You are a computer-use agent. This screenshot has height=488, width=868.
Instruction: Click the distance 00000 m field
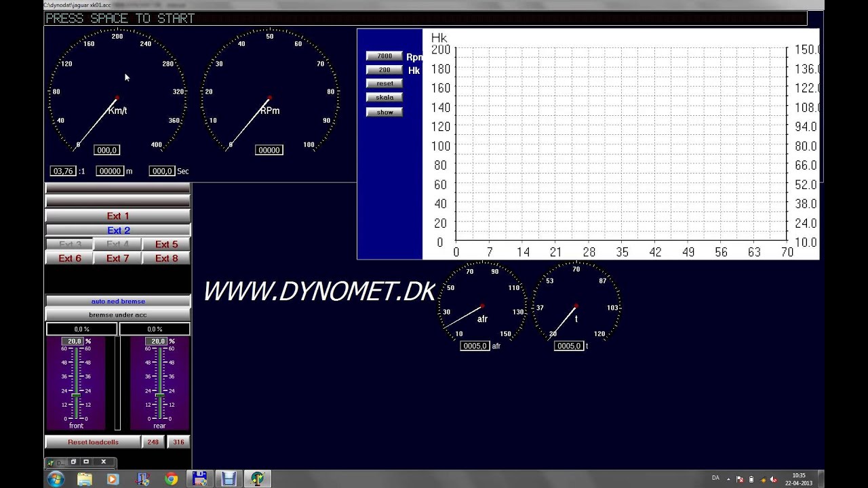tap(110, 171)
